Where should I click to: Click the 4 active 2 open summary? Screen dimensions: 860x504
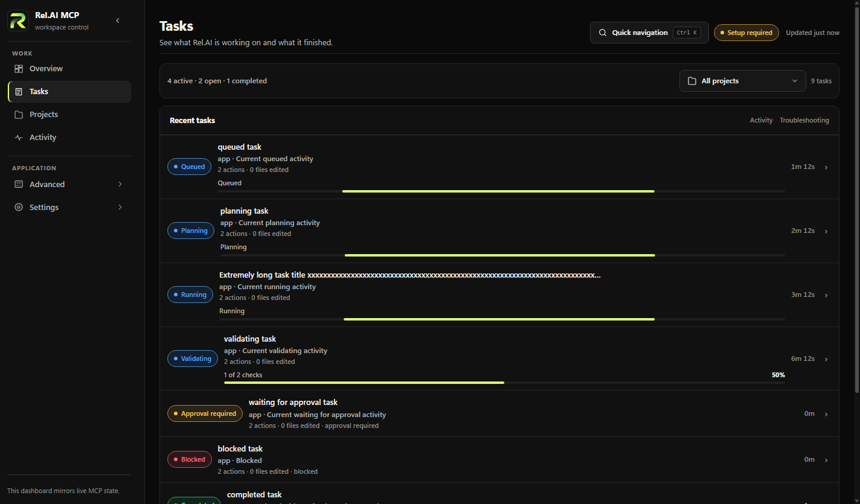tap(217, 81)
